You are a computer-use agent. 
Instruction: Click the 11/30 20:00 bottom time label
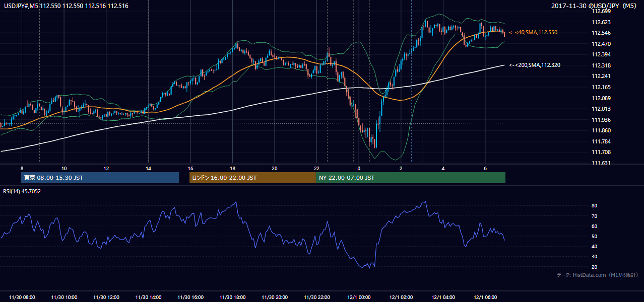coord(275,297)
